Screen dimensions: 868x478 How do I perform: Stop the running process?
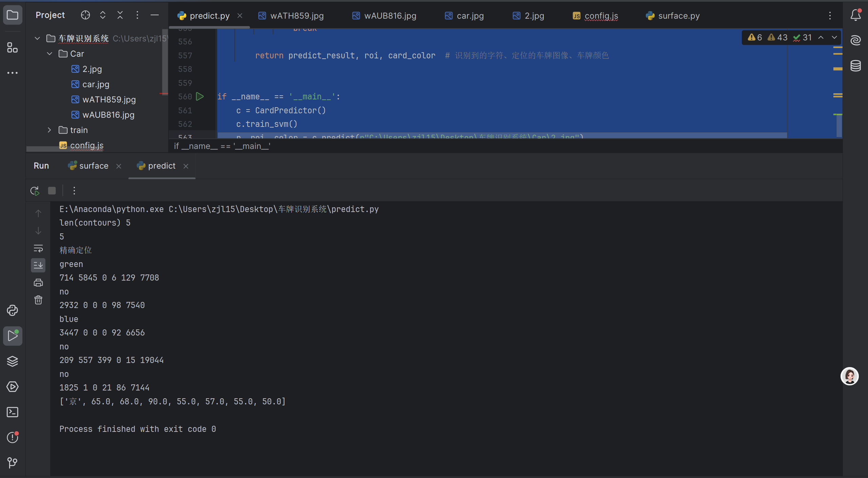click(x=52, y=191)
